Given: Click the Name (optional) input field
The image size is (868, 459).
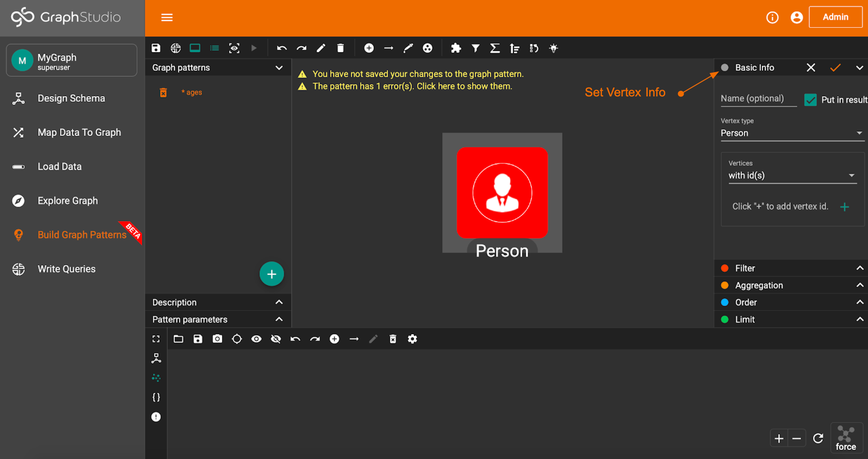Looking at the screenshot, I should point(758,99).
